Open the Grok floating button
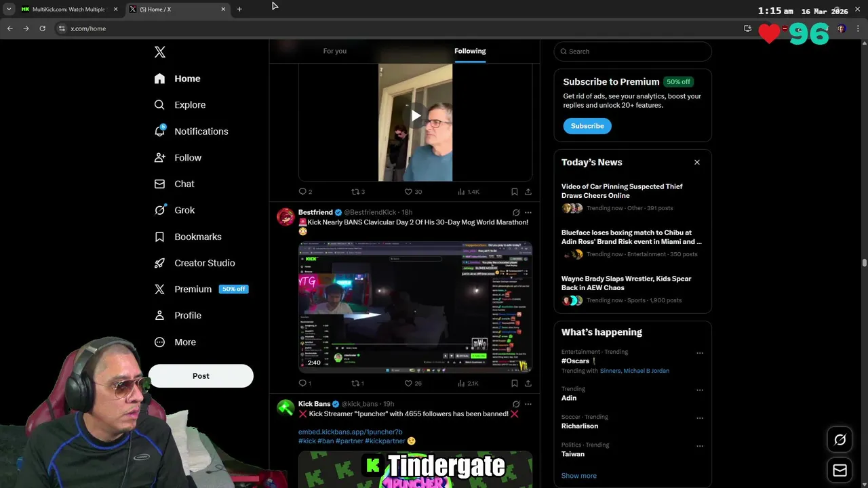 (x=840, y=440)
